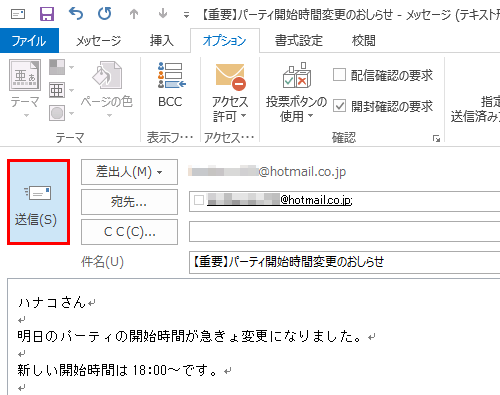Viewport: 500px width, 395px height.
Task: Open Quick Access Toolbar customize menu
Action: click(x=186, y=15)
